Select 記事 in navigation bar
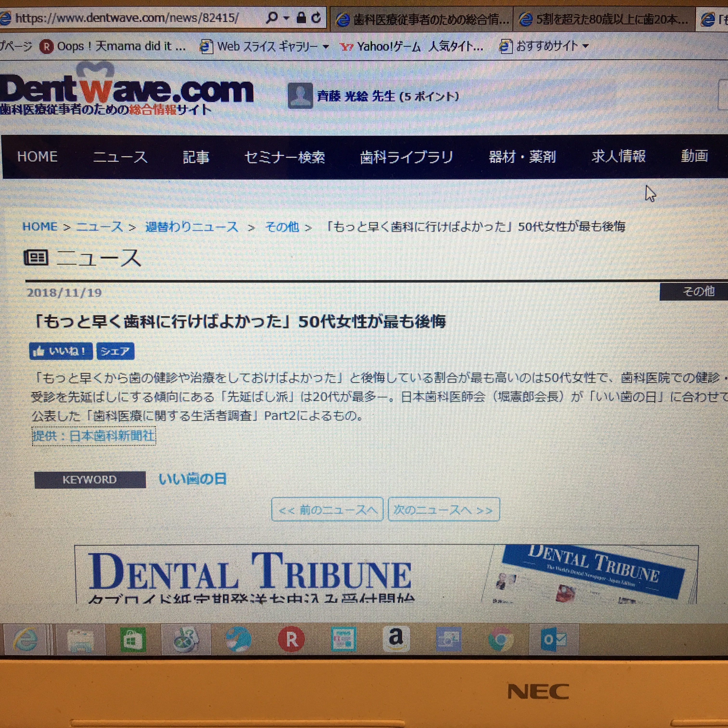 (x=196, y=157)
